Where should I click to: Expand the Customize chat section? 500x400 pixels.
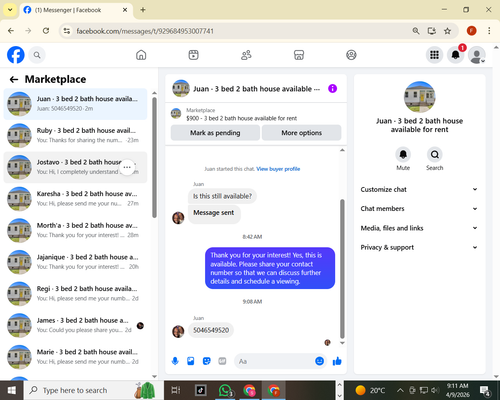[419, 189]
